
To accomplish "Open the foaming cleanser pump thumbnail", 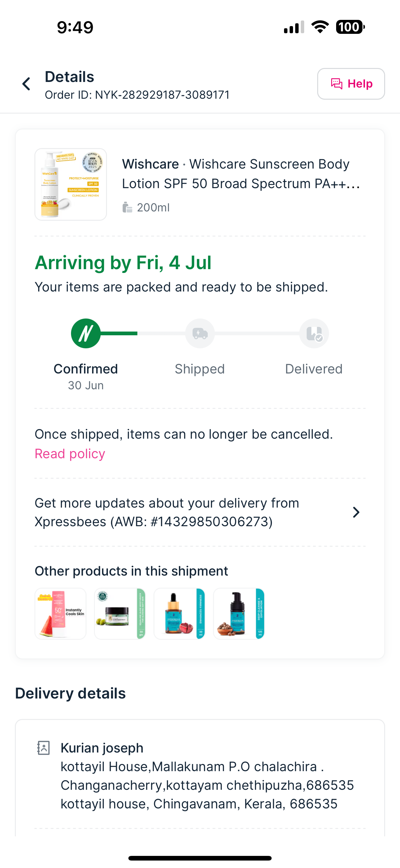I will click(239, 614).
